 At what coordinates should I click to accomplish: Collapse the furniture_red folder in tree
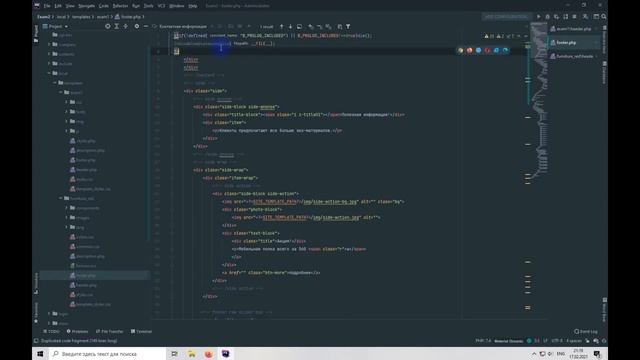[61, 198]
